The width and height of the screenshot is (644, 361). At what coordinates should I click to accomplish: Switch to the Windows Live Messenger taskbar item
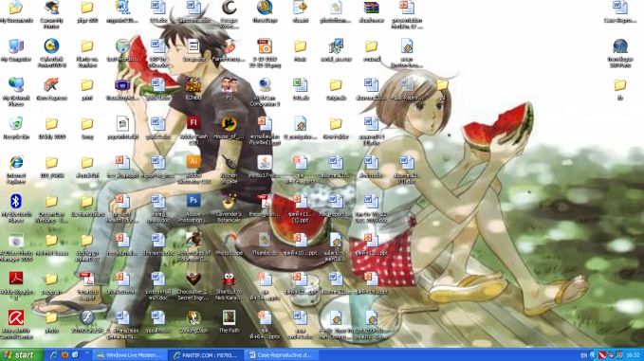pyautogui.click(x=129, y=355)
